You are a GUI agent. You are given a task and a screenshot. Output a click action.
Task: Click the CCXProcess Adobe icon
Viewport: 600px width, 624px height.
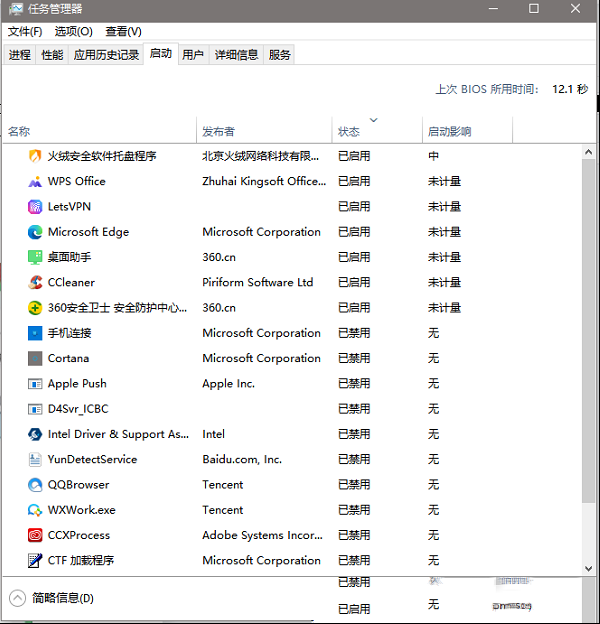point(35,535)
